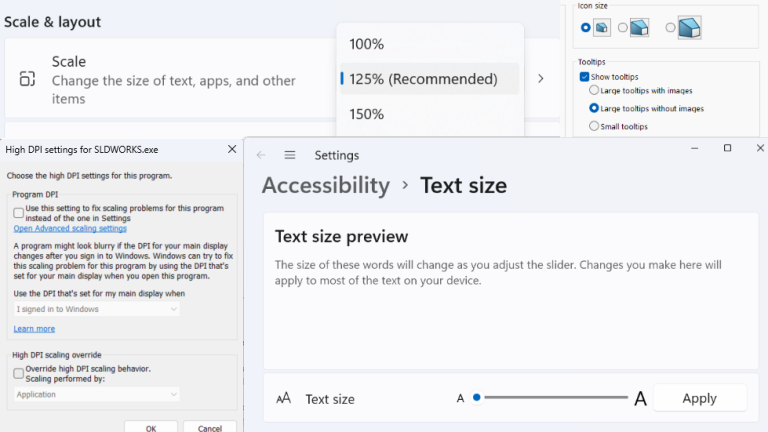Open the Application scaling dropdown
This screenshot has width=768, height=432.
(96, 394)
